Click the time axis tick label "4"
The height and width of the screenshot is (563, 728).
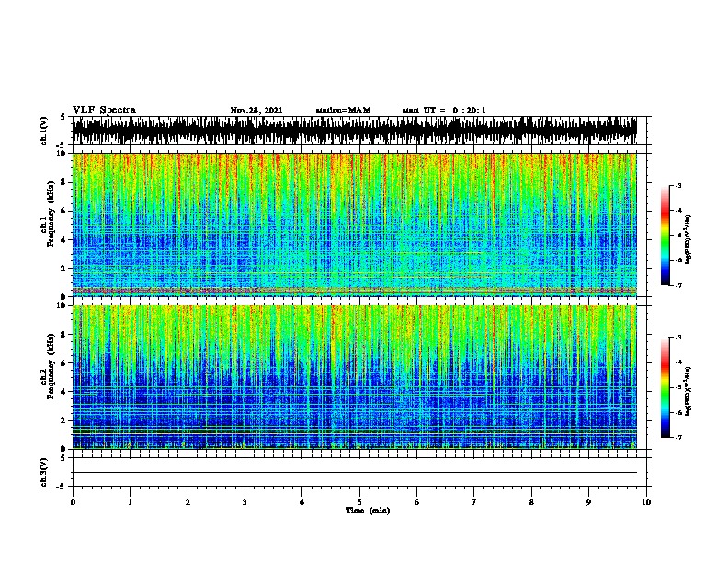pos(302,502)
